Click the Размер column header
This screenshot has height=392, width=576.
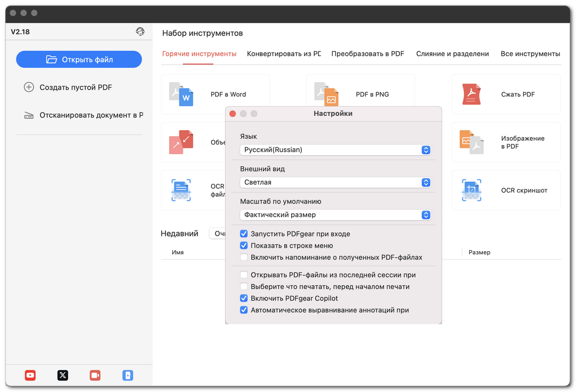tap(479, 252)
